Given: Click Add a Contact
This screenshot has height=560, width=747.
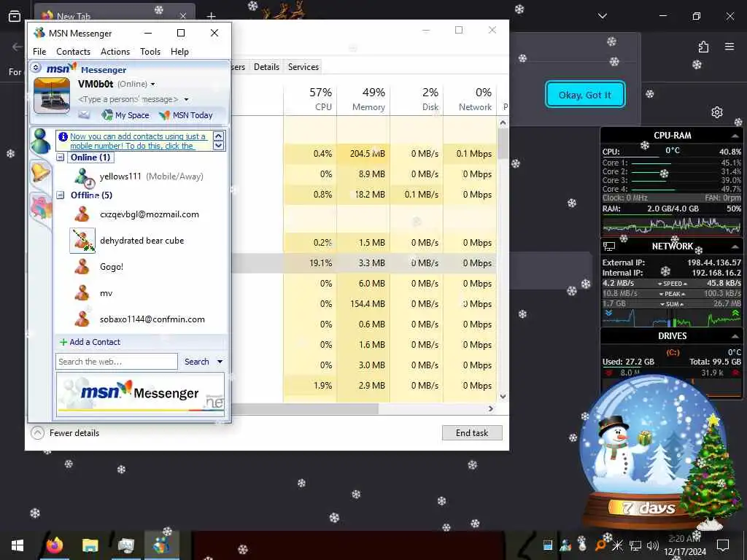Looking at the screenshot, I should 90,342.
